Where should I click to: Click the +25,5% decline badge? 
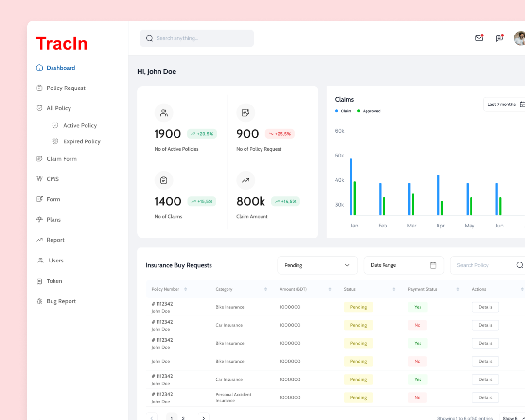click(280, 134)
